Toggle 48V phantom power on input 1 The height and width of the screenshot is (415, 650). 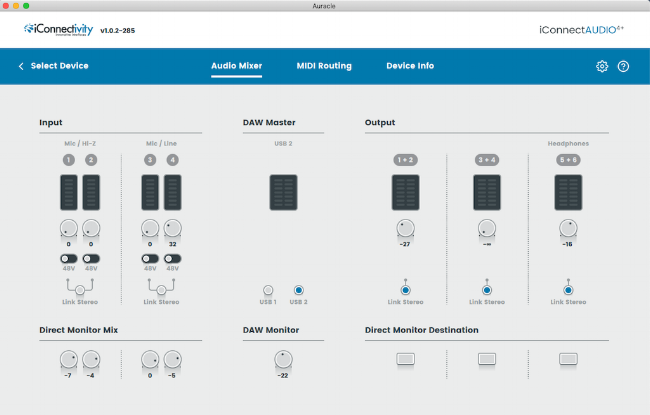point(69,259)
